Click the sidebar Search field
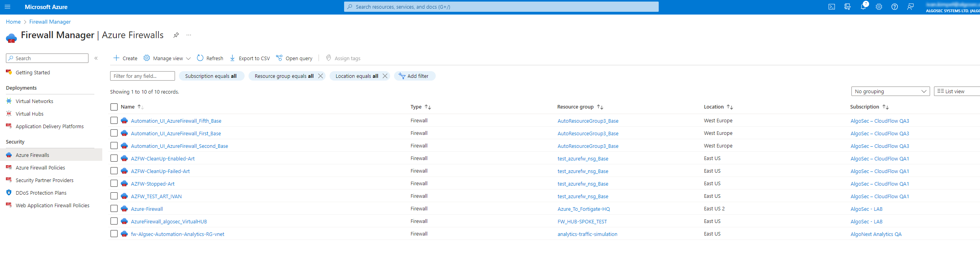This screenshot has height=256, width=980. 47,58
